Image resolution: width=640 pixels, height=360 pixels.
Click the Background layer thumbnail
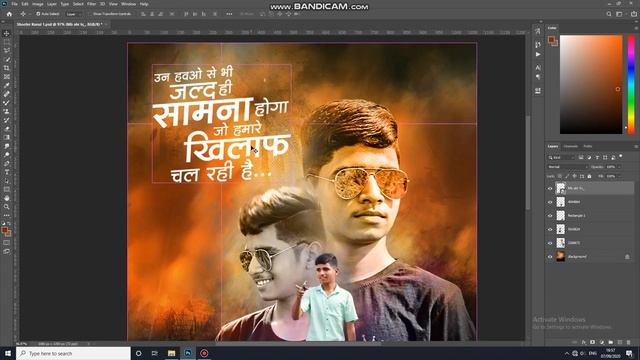point(561,257)
